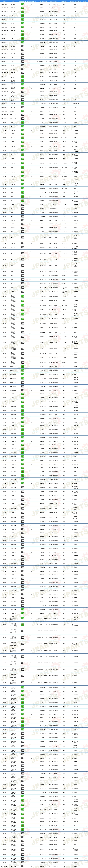88x868 pixels.
Task: Click the Moc silnika column header
Action: click(53, 1)
